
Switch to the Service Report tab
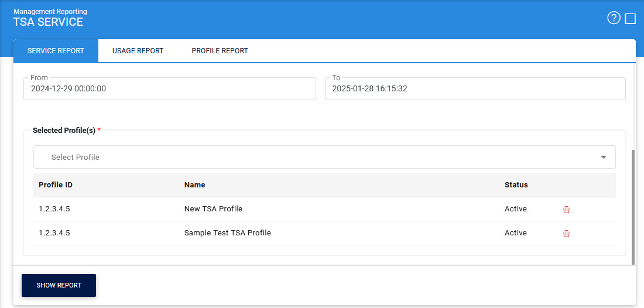(56, 51)
